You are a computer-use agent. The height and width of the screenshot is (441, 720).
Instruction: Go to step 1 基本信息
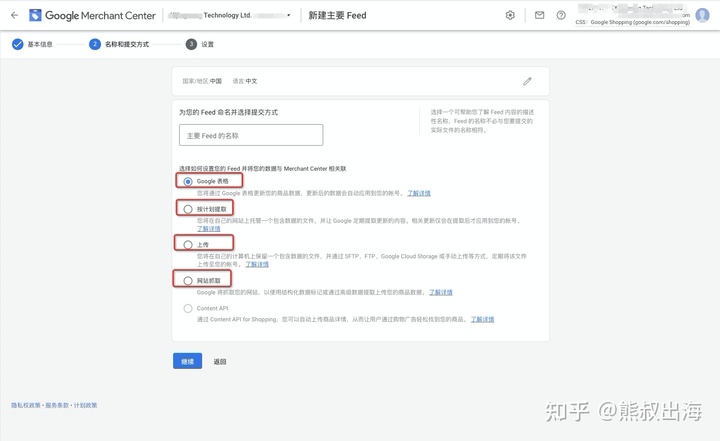(32, 44)
